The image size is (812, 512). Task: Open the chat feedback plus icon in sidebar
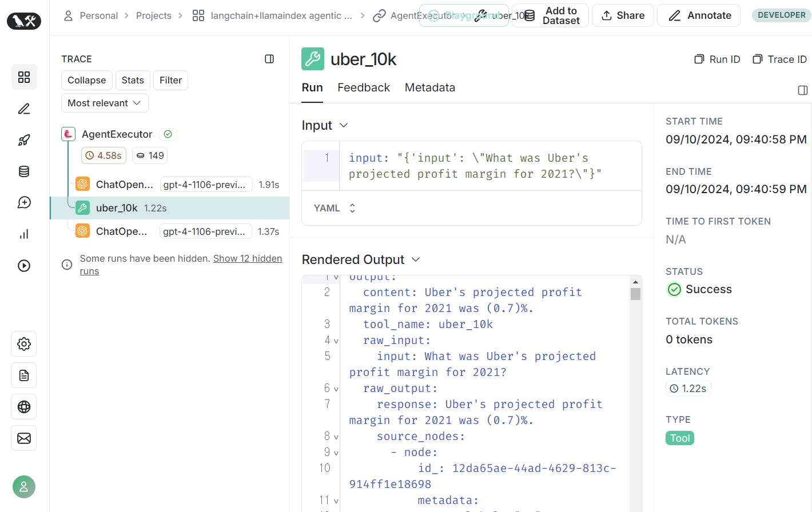click(24, 202)
